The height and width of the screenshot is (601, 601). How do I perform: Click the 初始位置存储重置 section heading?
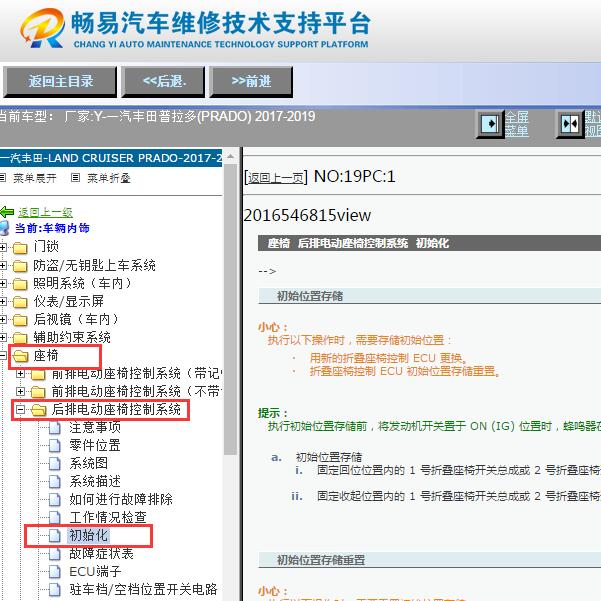(321, 560)
